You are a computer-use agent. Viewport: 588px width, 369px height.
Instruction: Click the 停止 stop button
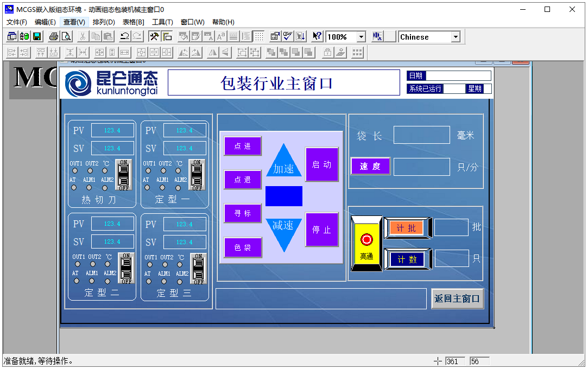coord(322,230)
